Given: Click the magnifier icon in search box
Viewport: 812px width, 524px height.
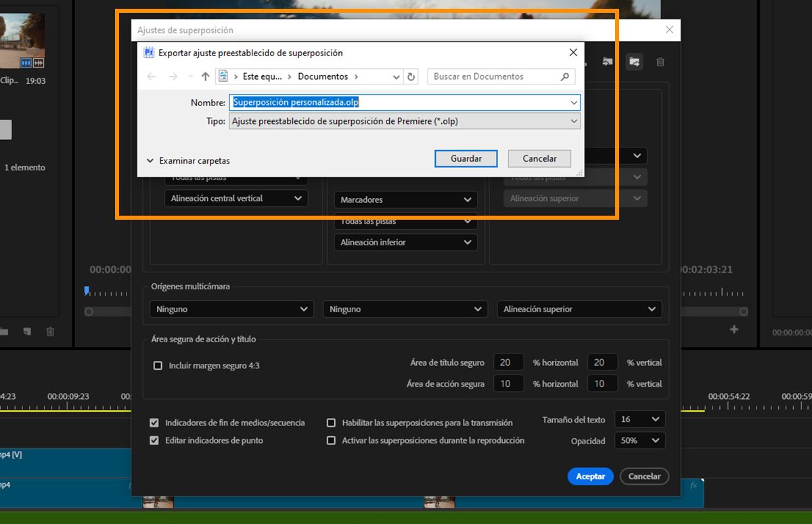Looking at the screenshot, I should click(565, 76).
